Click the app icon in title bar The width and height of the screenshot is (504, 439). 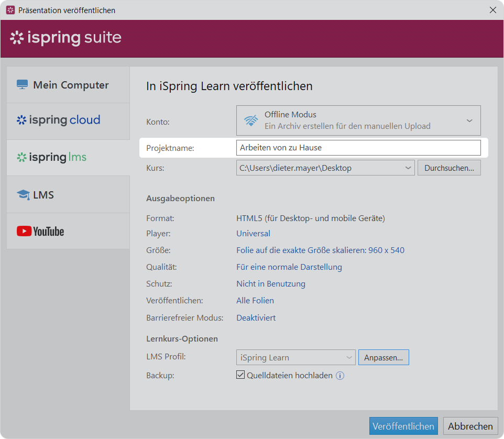click(10, 10)
